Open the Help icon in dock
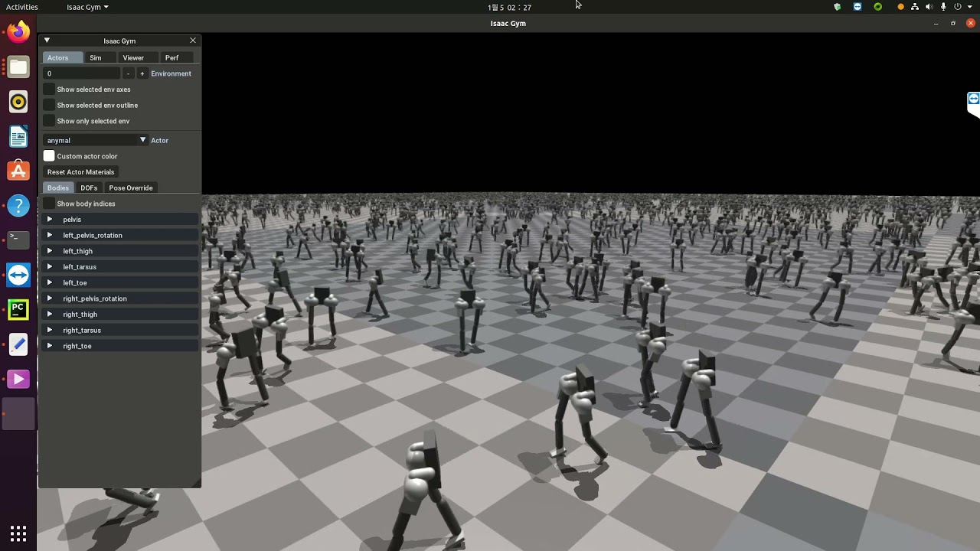The width and height of the screenshot is (980, 551). (18, 206)
